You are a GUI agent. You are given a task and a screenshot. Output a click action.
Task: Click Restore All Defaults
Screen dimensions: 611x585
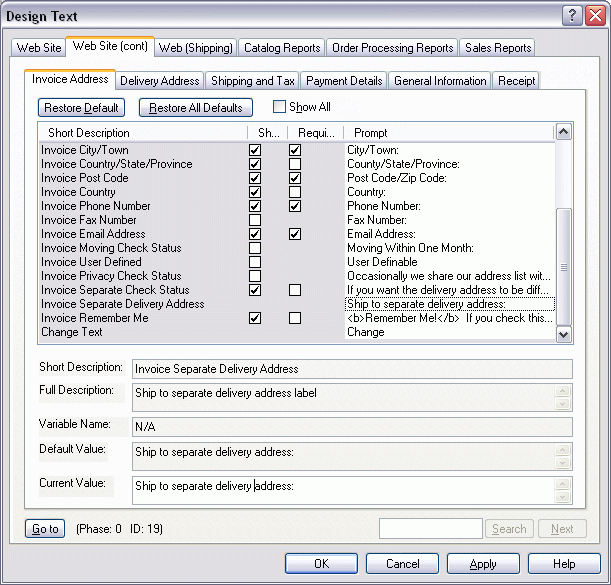coord(196,108)
